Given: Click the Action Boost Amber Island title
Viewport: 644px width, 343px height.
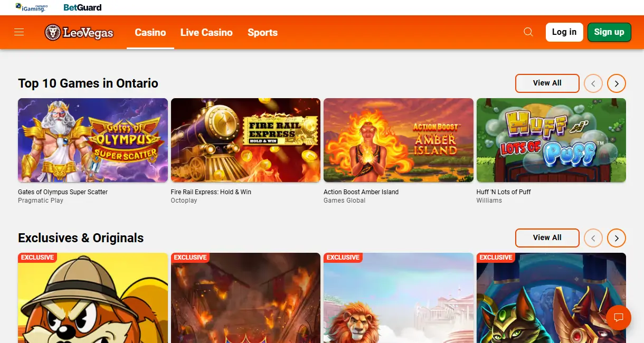Looking at the screenshot, I should click(361, 192).
